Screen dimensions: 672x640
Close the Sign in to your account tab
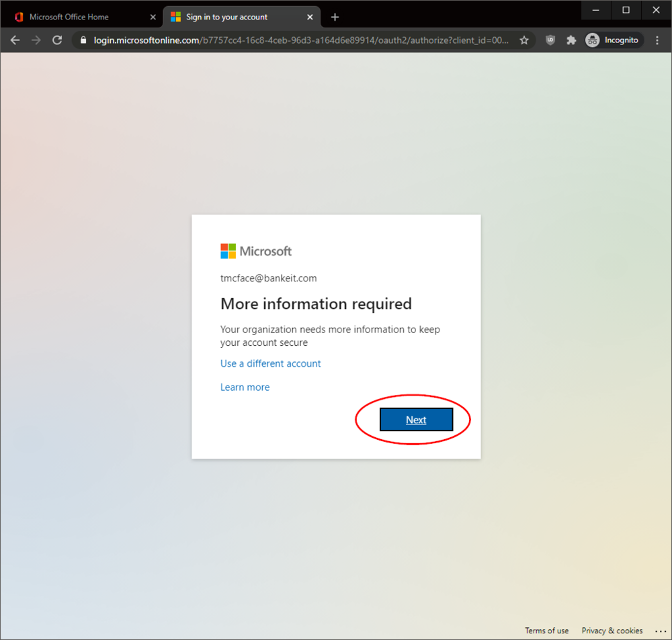pos(310,17)
